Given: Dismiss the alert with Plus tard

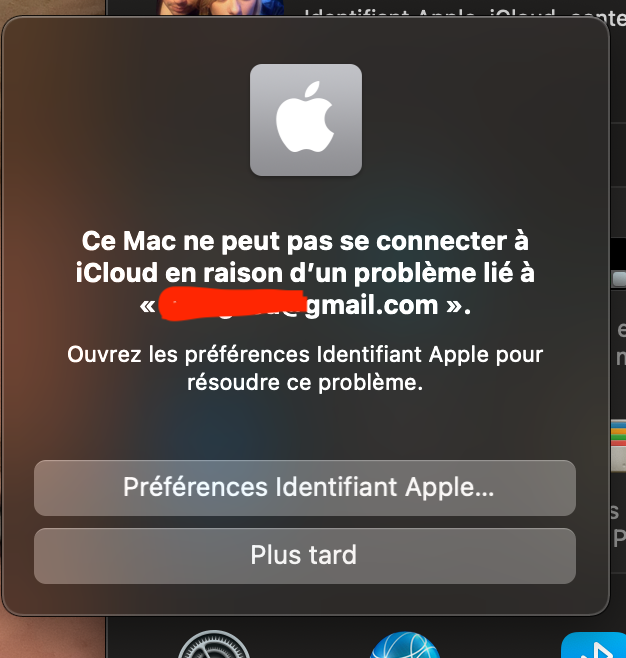Looking at the screenshot, I should tap(305, 556).
